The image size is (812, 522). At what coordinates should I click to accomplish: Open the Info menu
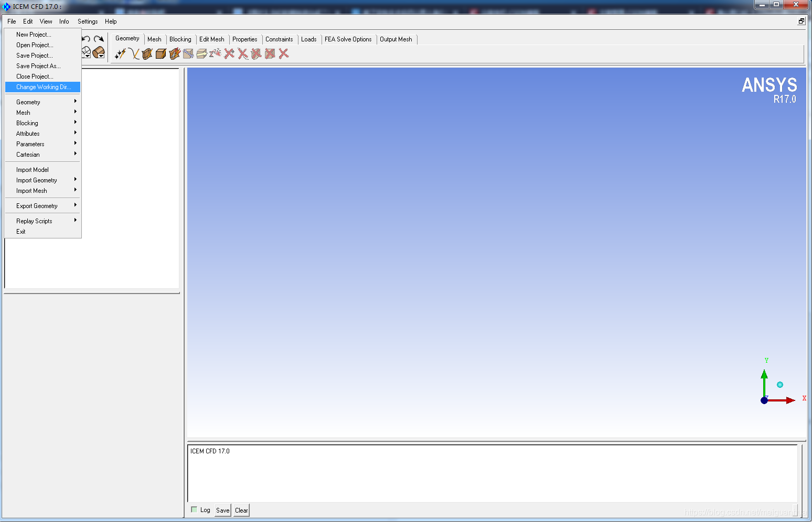64,21
